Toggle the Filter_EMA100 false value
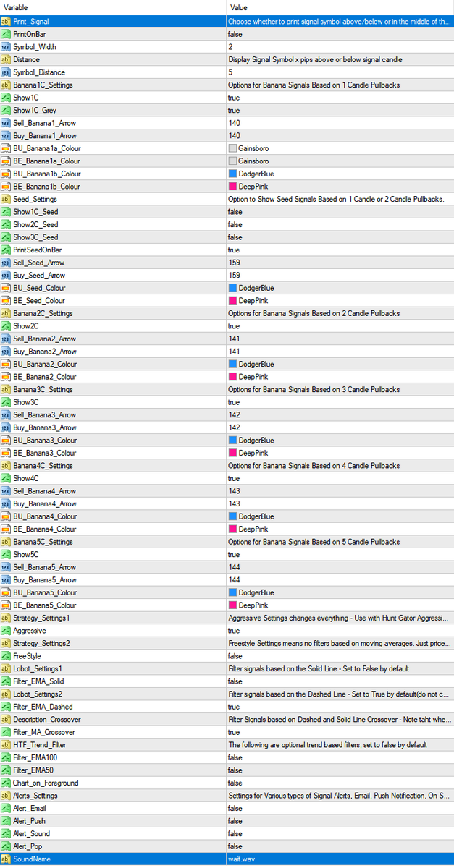The height and width of the screenshot is (868, 454). [x=235, y=757]
